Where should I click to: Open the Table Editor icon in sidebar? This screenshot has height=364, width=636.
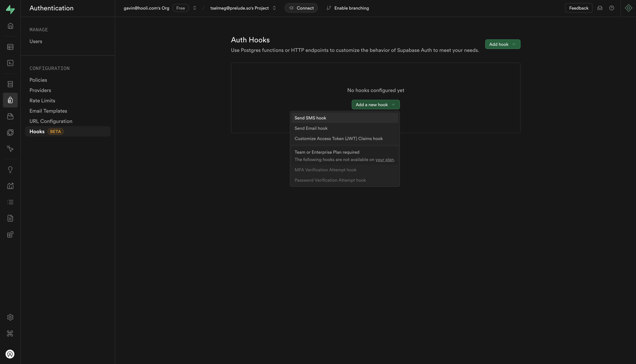pyautogui.click(x=10, y=47)
